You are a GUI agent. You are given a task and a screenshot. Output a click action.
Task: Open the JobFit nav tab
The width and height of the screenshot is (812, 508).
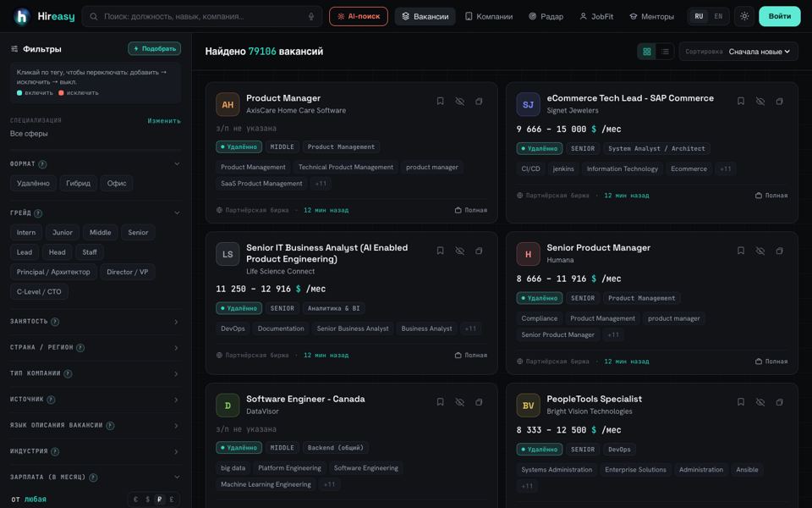tap(596, 17)
